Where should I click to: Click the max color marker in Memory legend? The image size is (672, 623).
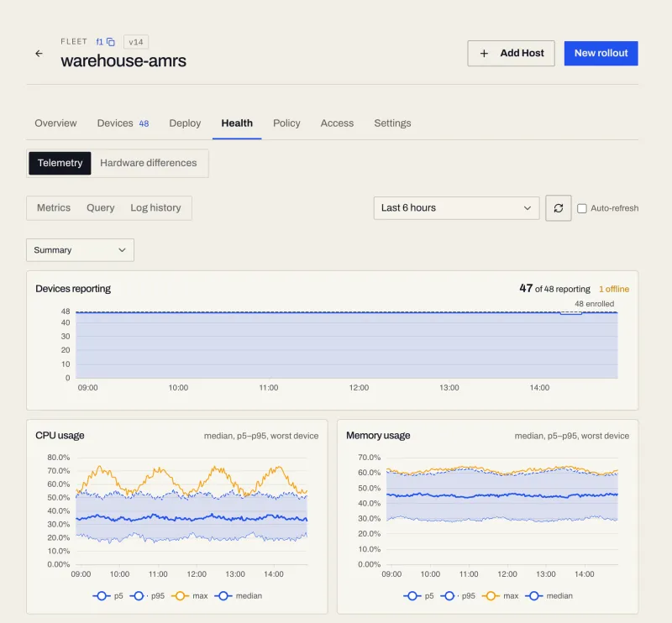(x=491, y=596)
